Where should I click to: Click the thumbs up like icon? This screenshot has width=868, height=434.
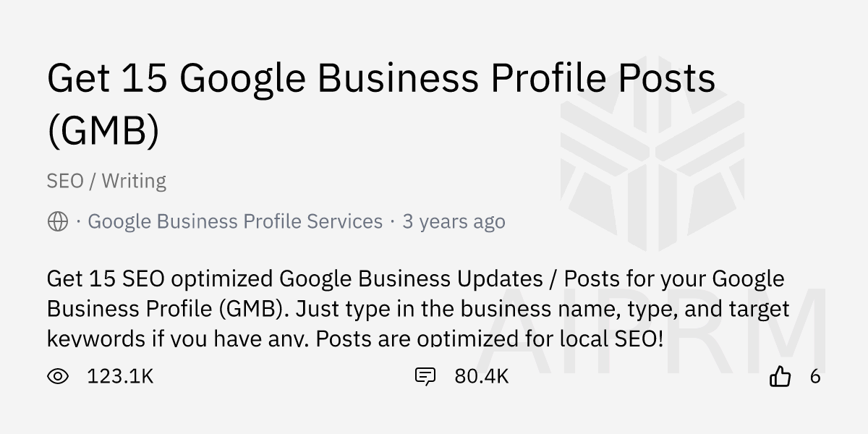click(780, 376)
